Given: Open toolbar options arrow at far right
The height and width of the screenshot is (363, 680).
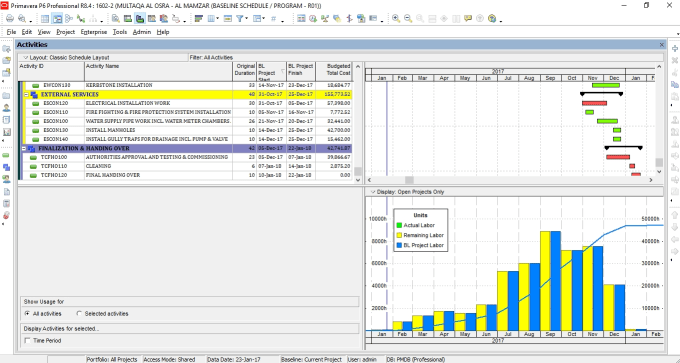Looking at the screenshot, I should 677,33.
